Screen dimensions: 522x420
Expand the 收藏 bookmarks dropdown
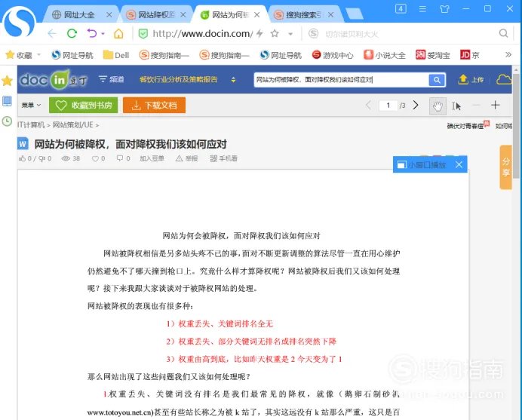(39, 54)
